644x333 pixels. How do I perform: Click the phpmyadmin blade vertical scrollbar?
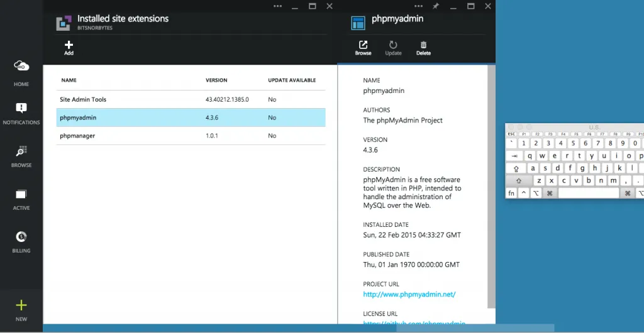[x=491, y=187]
